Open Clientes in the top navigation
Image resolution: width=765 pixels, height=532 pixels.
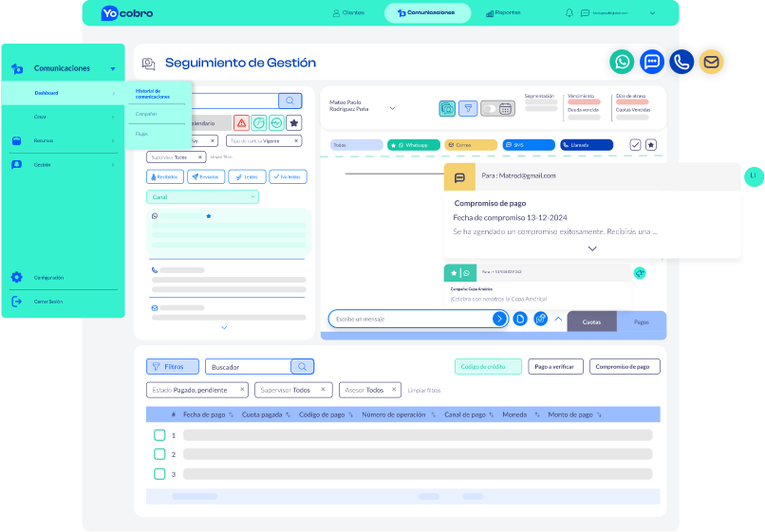coord(348,12)
